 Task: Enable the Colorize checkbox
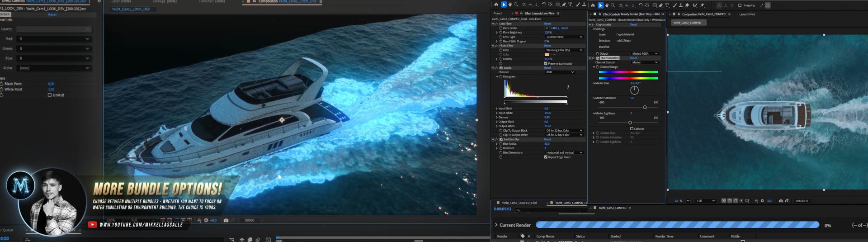pos(632,128)
